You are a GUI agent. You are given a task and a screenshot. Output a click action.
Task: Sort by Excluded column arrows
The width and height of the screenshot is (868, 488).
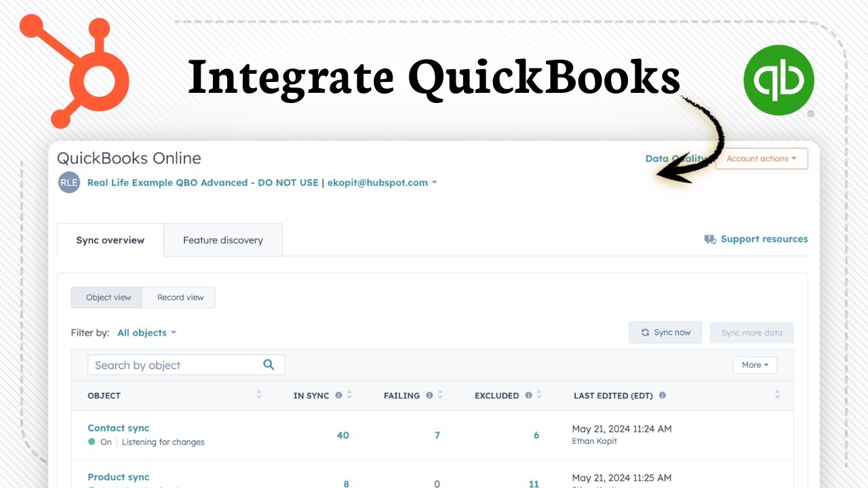(539, 395)
